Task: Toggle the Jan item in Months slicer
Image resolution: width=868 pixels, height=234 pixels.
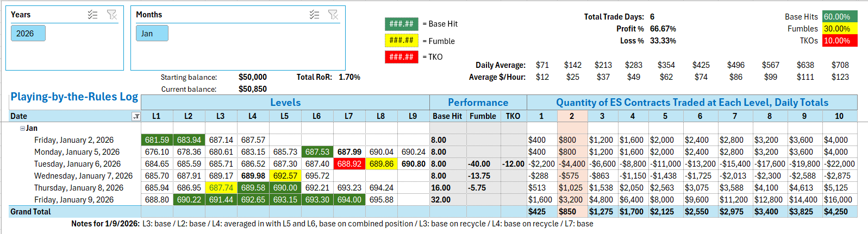Action: coord(152,34)
